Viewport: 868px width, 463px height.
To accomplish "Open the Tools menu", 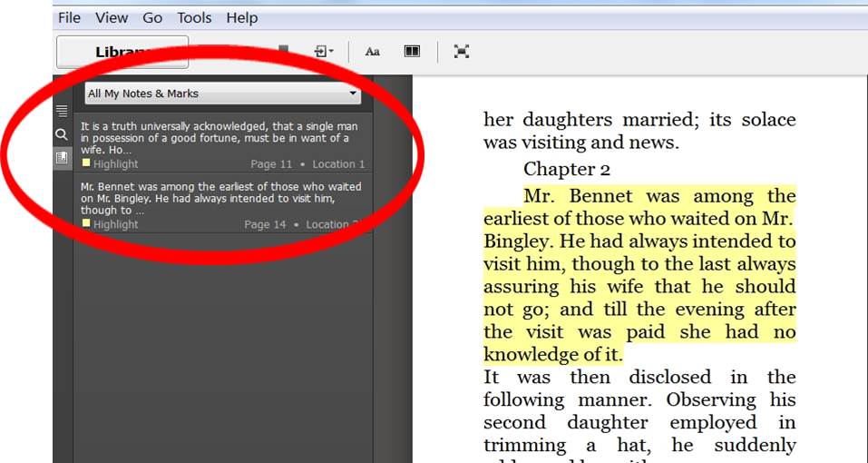I will click(194, 18).
